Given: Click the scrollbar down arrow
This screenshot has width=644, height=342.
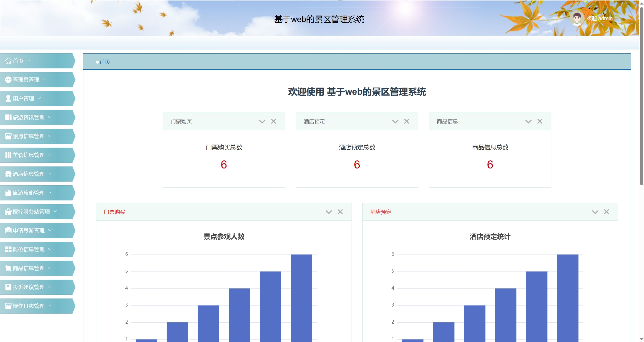Looking at the screenshot, I should pyautogui.click(x=641, y=339).
